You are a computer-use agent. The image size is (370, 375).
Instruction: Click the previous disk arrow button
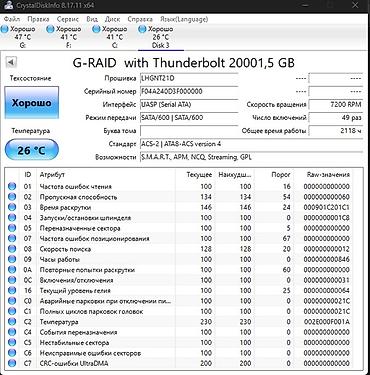tap(11, 62)
